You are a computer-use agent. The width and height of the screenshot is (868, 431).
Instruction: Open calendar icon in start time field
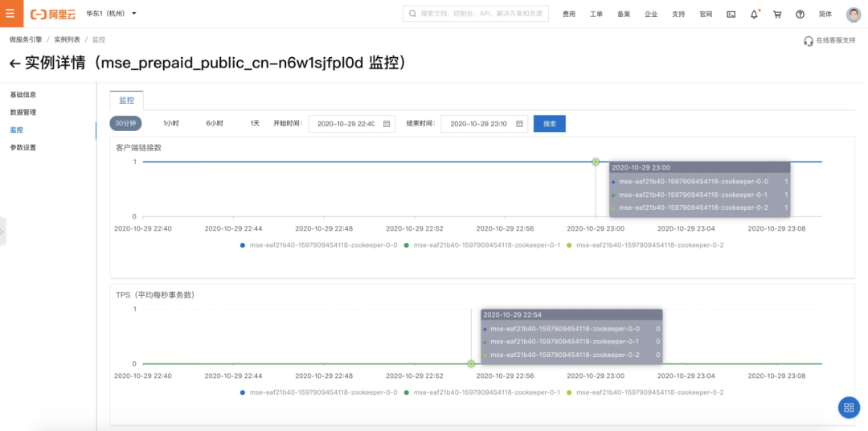coord(387,124)
